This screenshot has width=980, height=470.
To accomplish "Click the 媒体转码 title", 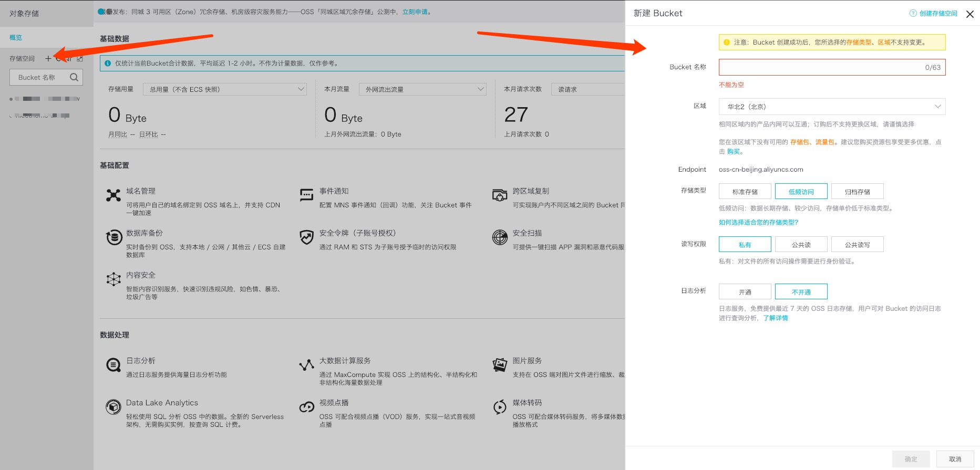I will [x=527, y=403].
